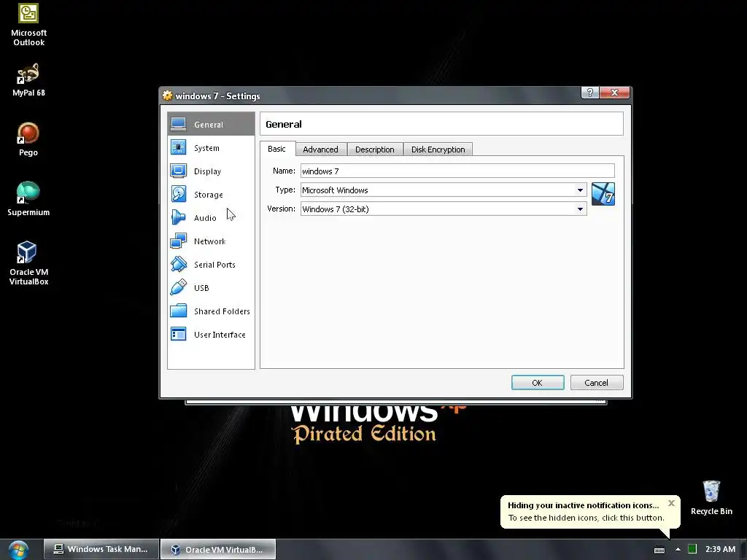Open the General settings category
The image size is (747, 560).
[211, 124]
